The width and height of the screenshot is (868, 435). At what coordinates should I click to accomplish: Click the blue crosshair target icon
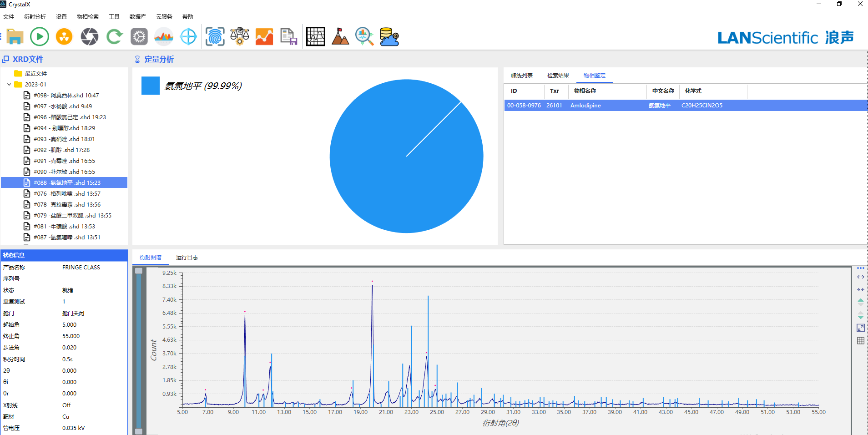click(x=188, y=36)
